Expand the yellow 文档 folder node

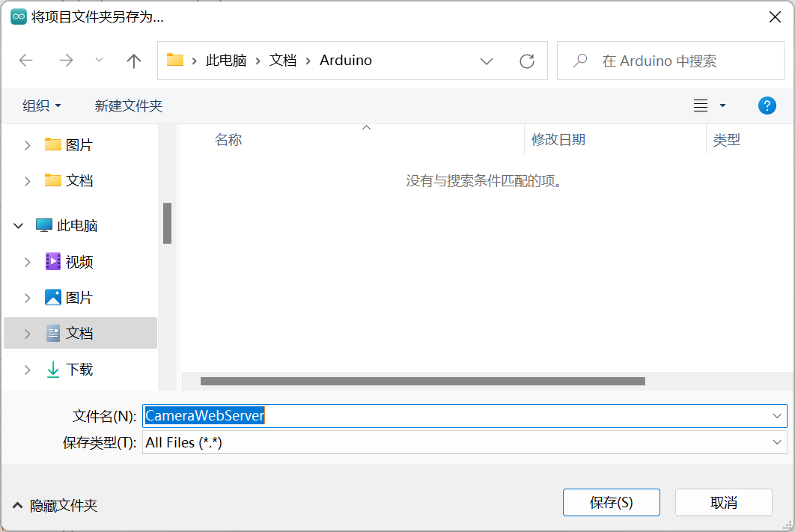pos(28,181)
